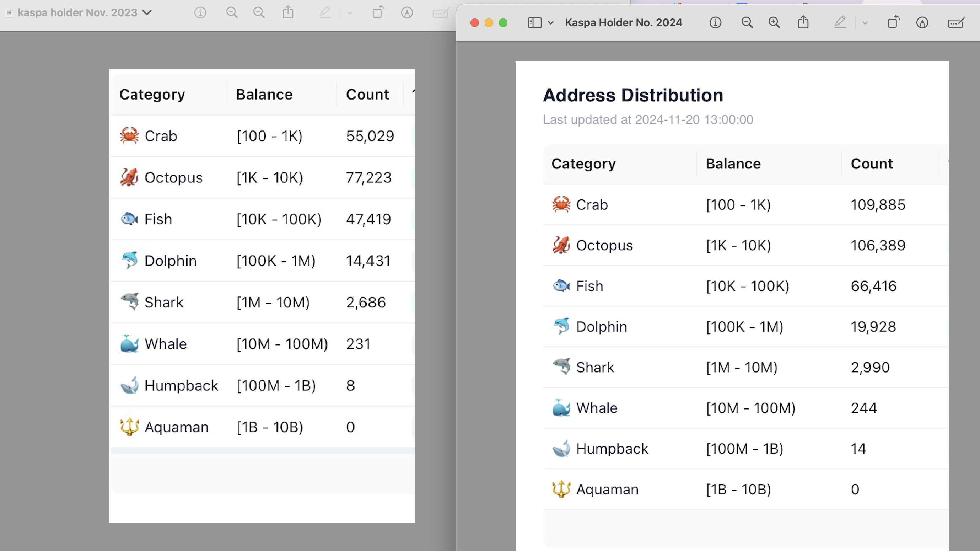Show Markup toolbar in Kaspa Holder No. 2024 window
Screen dimensions: 980x551
coord(922,23)
